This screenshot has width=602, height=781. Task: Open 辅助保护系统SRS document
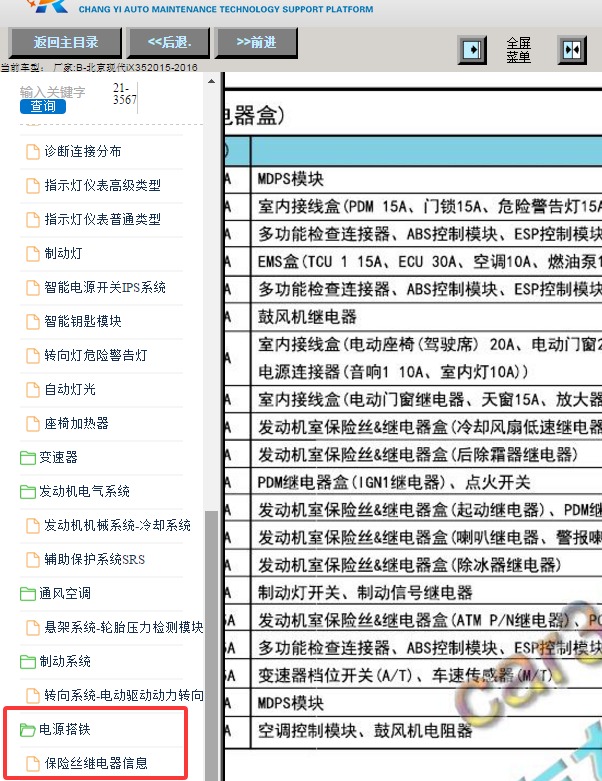click(95, 559)
